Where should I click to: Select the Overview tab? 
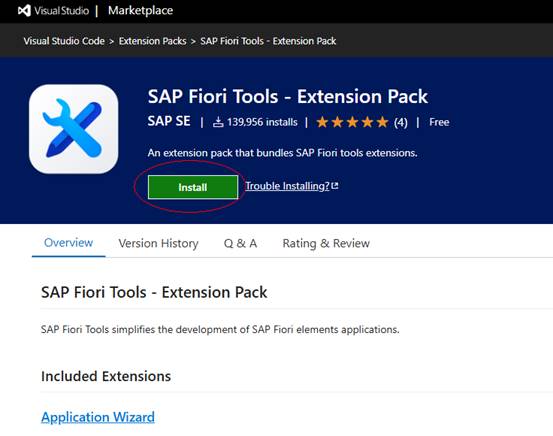click(68, 243)
